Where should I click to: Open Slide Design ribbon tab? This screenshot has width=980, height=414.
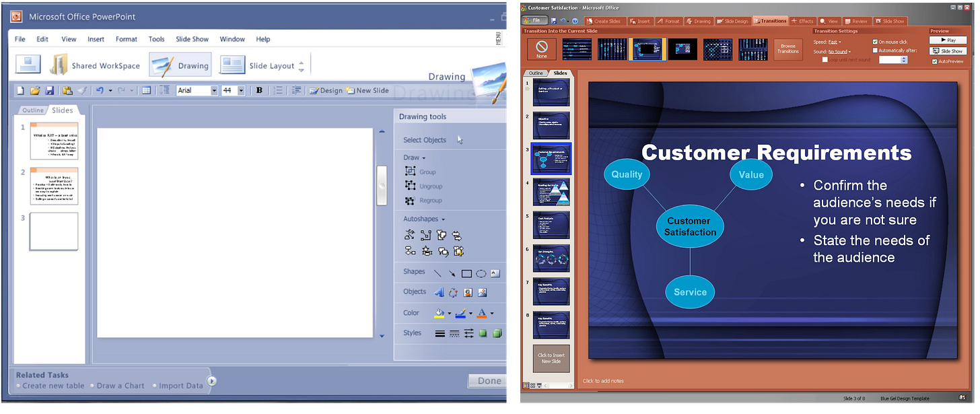click(x=733, y=21)
